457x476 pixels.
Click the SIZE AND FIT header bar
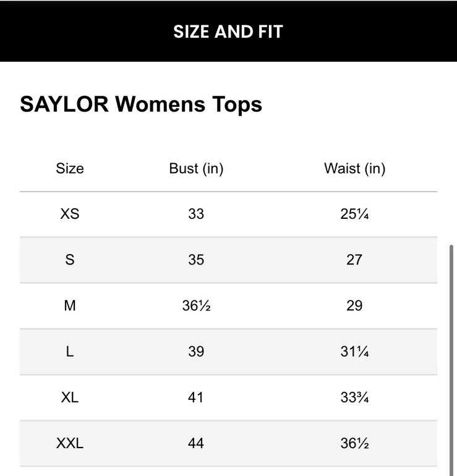tap(228, 32)
